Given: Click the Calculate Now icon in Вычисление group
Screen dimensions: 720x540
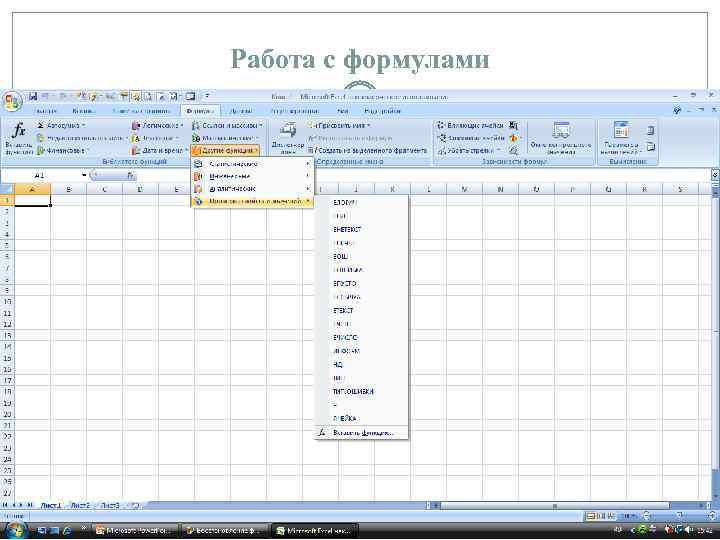Looking at the screenshot, I should 650,131.
